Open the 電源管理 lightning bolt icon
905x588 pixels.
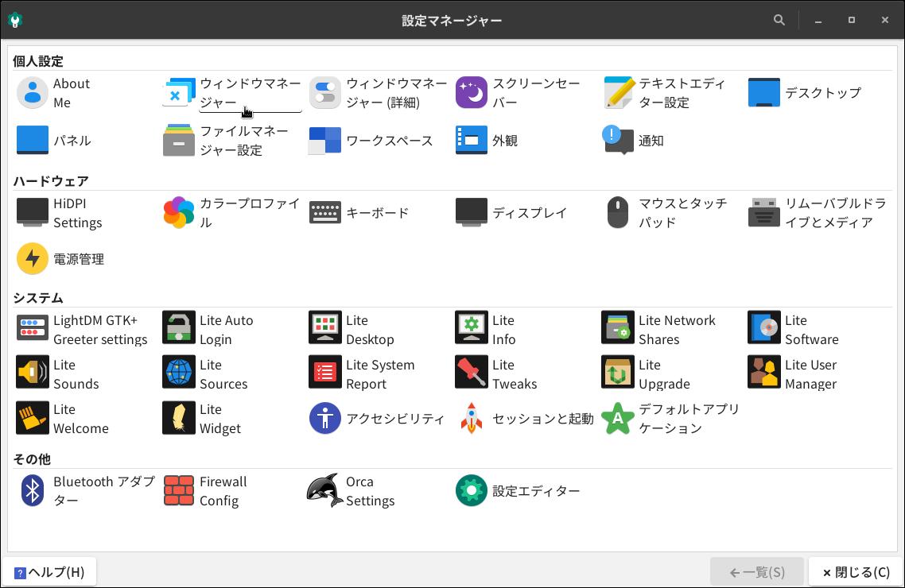tap(33, 259)
